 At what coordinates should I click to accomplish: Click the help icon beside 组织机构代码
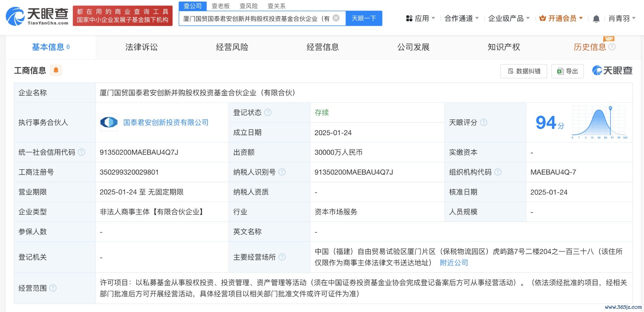498,172
